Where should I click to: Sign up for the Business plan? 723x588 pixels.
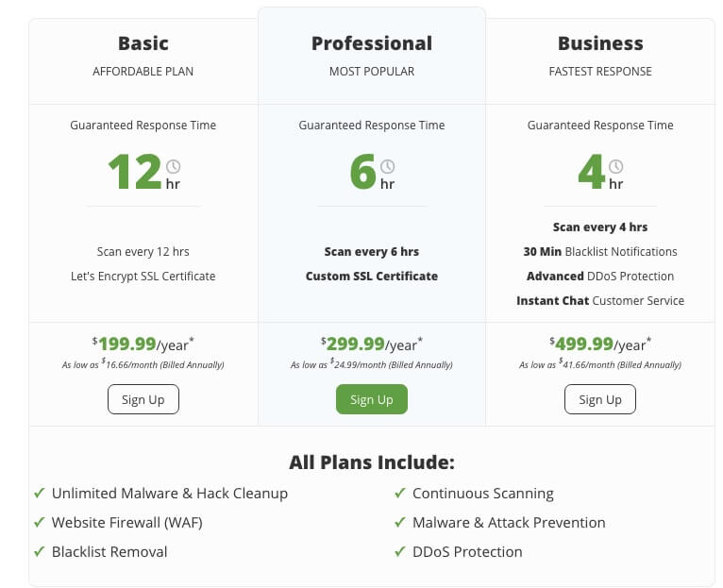600,399
